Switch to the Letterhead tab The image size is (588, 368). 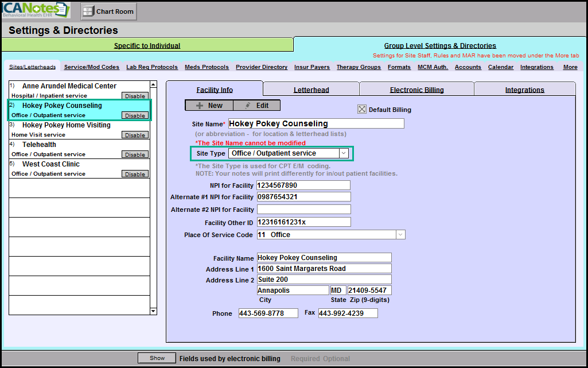(311, 90)
